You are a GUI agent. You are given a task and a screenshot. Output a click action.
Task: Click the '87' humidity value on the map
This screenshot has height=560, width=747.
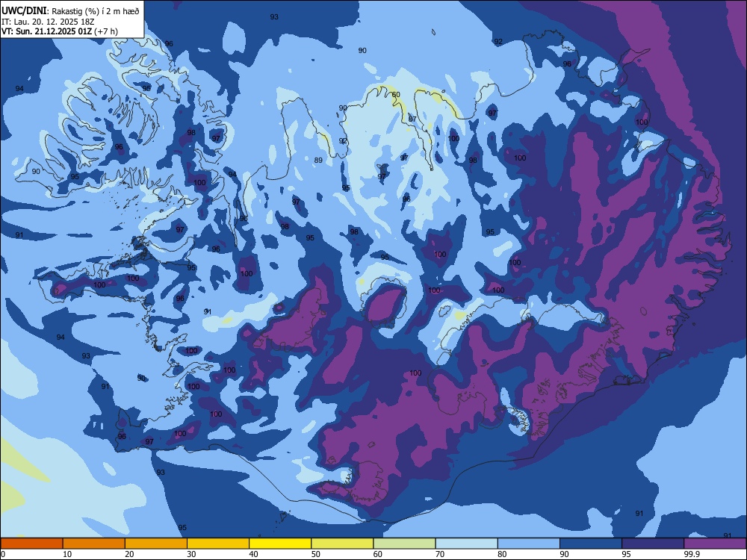pos(412,119)
